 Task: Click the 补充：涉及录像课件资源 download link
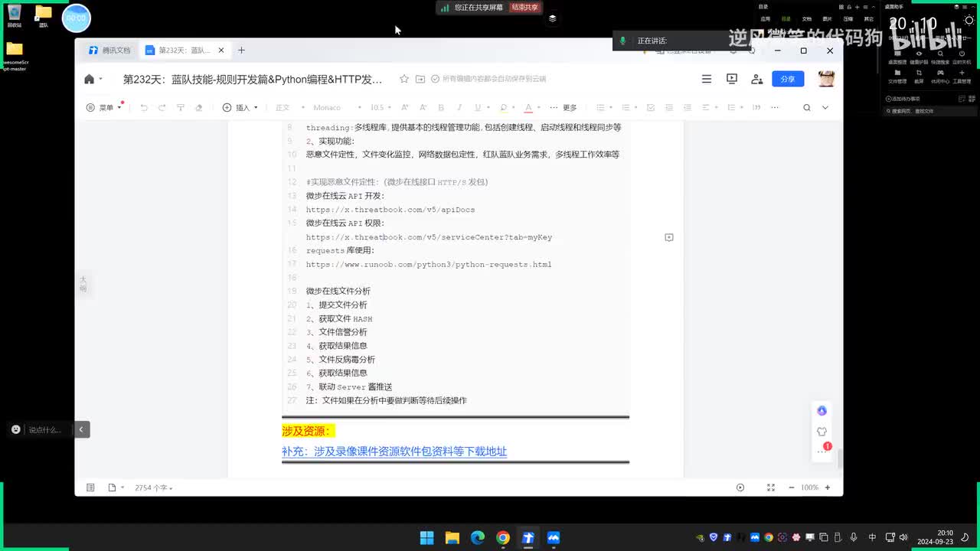click(394, 452)
